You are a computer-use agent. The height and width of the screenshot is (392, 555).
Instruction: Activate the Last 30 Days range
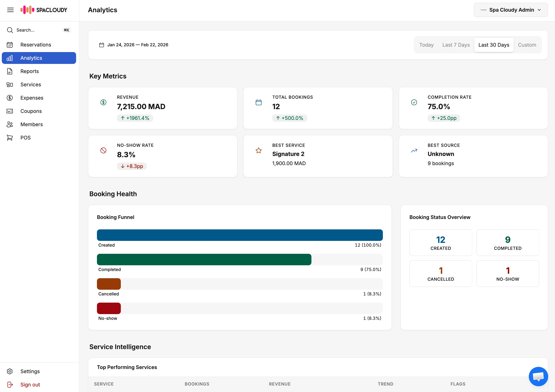tap(494, 45)
